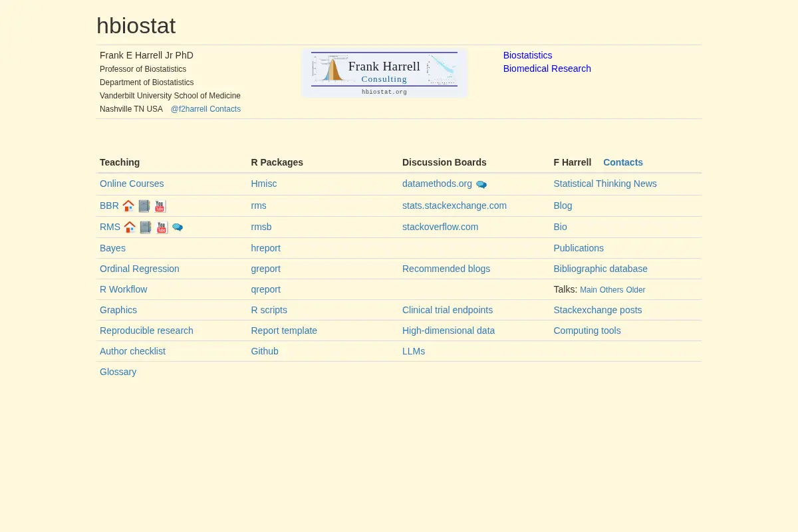798x532 pixels.
Task: Open the Bio link
Action: [561, 227]
